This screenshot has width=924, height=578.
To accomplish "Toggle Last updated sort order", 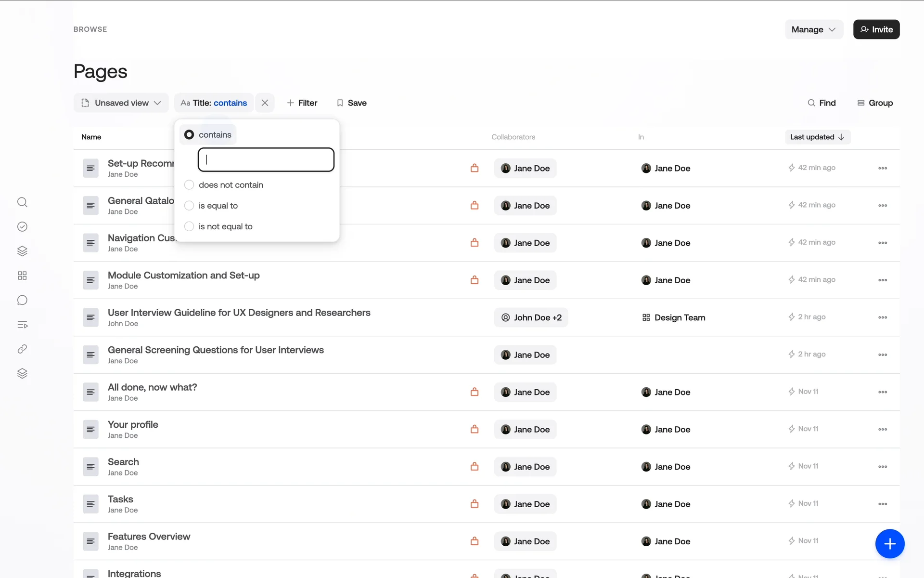I will point(817,137).
